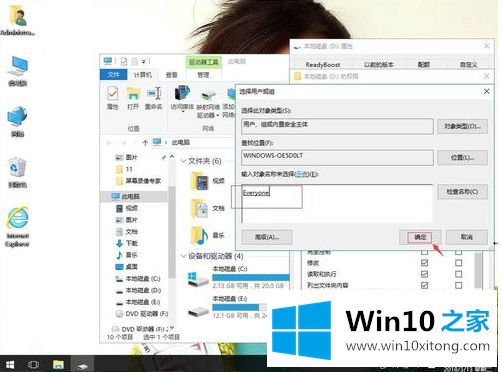Click 确定 OK button in dialog
502x372 pixels.
tap(420, 237)
